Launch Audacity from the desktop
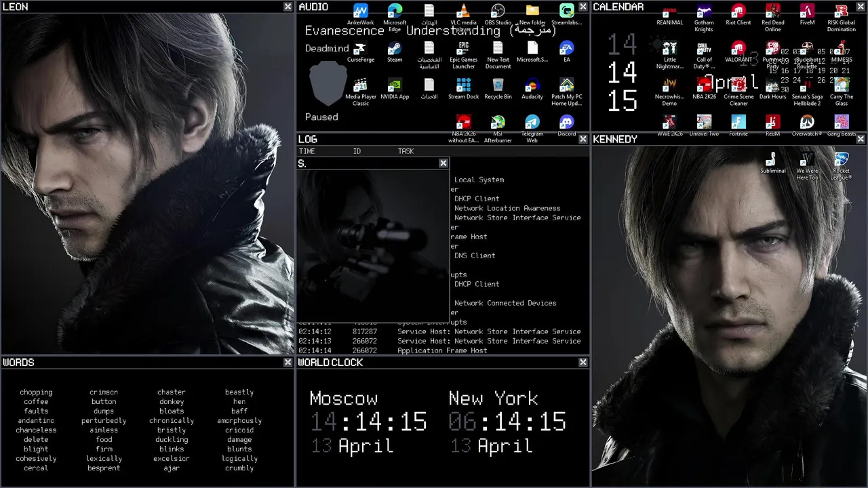 (x=532, y=89)
